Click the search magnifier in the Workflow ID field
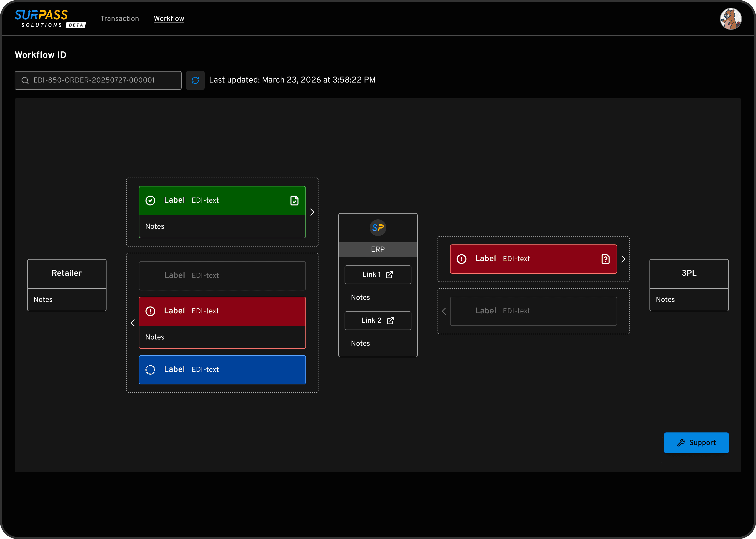The width and height of the screenshot is (756, 539). [x=25, y=80]
